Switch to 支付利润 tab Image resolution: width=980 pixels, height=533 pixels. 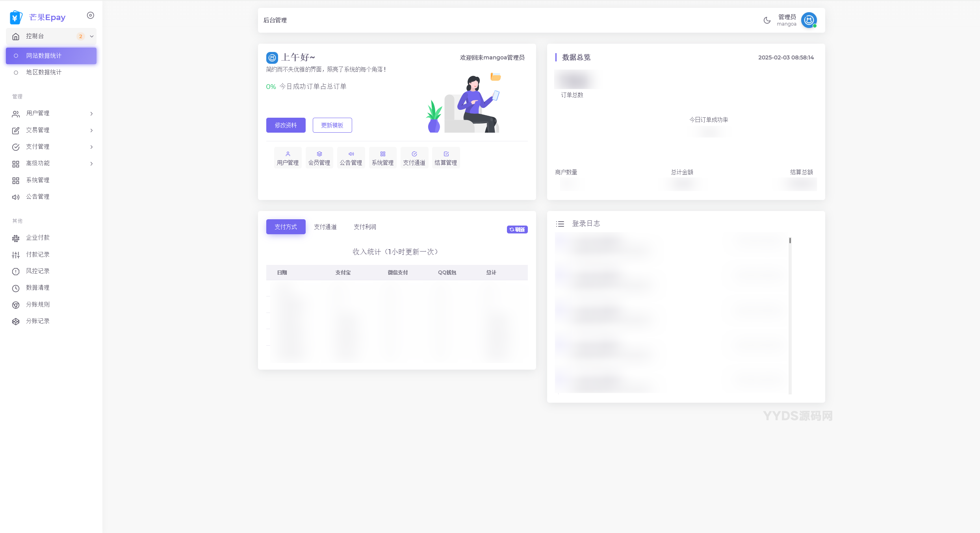click(365, 227)
